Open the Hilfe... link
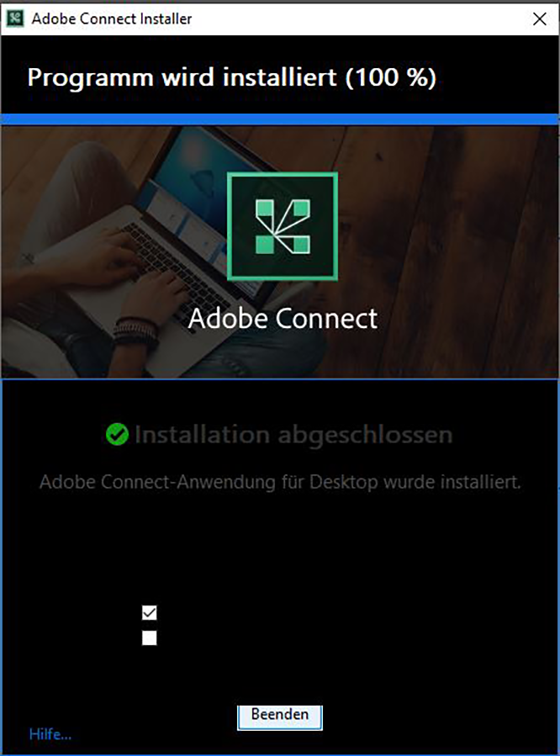This screenshot has height=756, width=560. coord(50,734)
